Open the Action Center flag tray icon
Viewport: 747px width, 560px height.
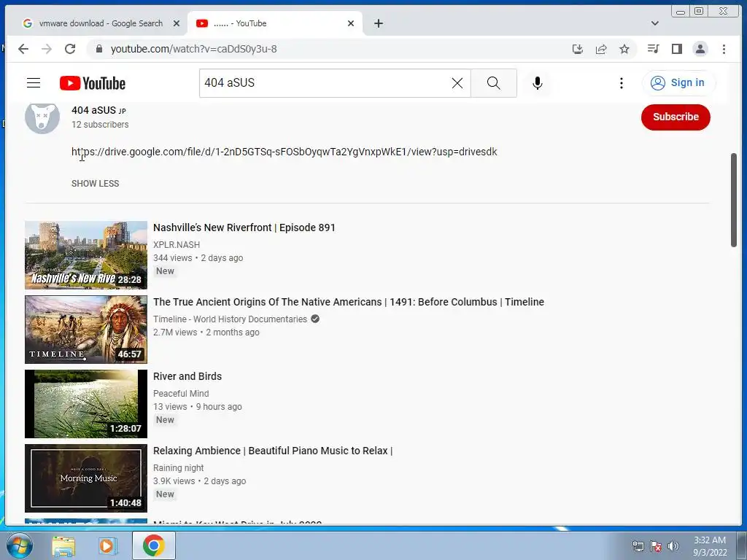(x=656, y=546)
